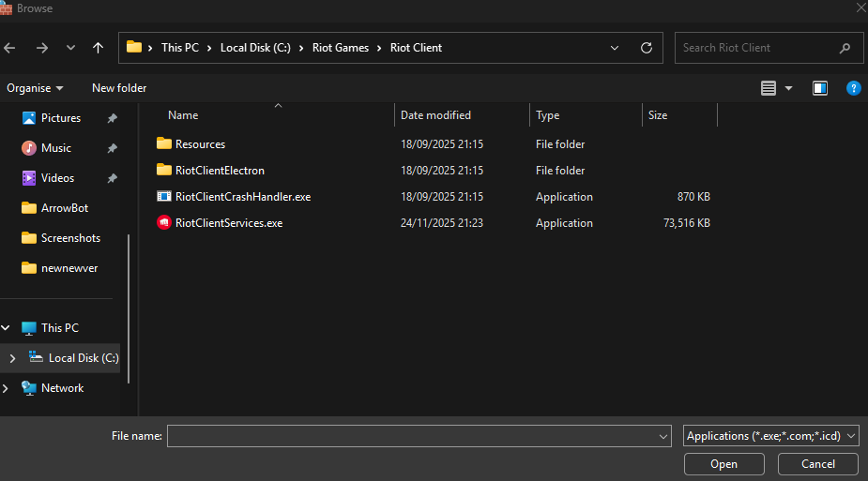Expand the address bar history dropdown

tap(615, 48)
